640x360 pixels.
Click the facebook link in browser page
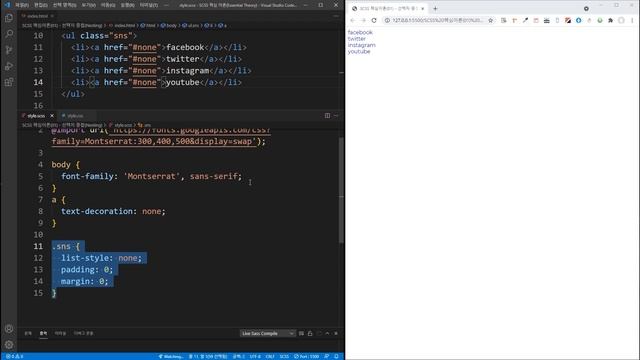click(360, 32)
